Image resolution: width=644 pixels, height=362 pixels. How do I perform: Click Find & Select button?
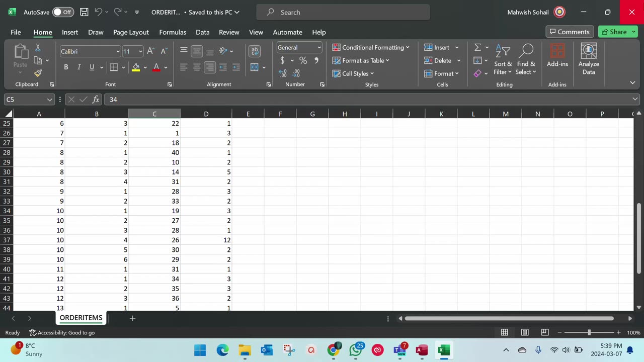[x=526, y=59]
